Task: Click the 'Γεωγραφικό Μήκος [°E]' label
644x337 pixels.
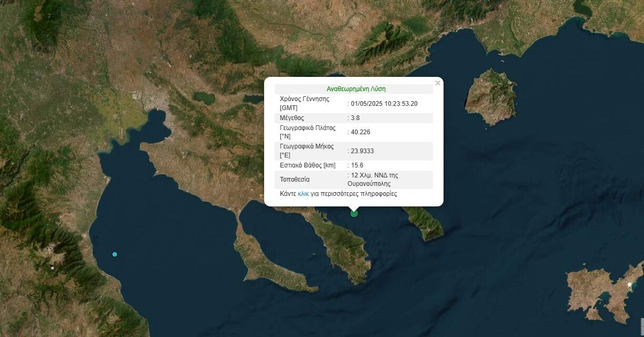Action: coord(307,151)
